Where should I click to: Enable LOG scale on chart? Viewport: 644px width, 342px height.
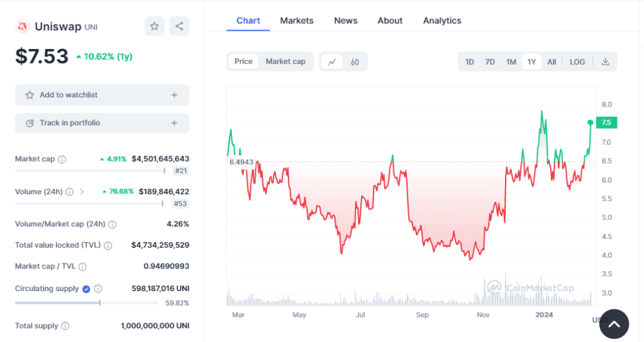pos(577,62)
